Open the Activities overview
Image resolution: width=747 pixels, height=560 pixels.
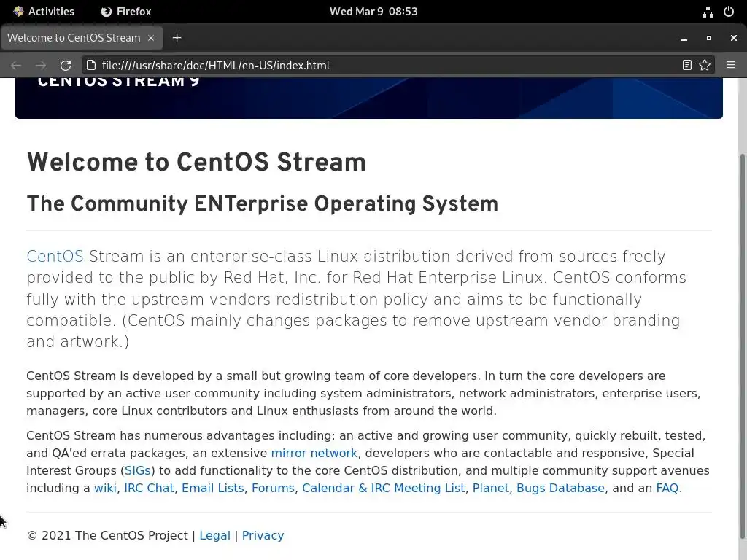pyautogui.click(x=43, y=12)
